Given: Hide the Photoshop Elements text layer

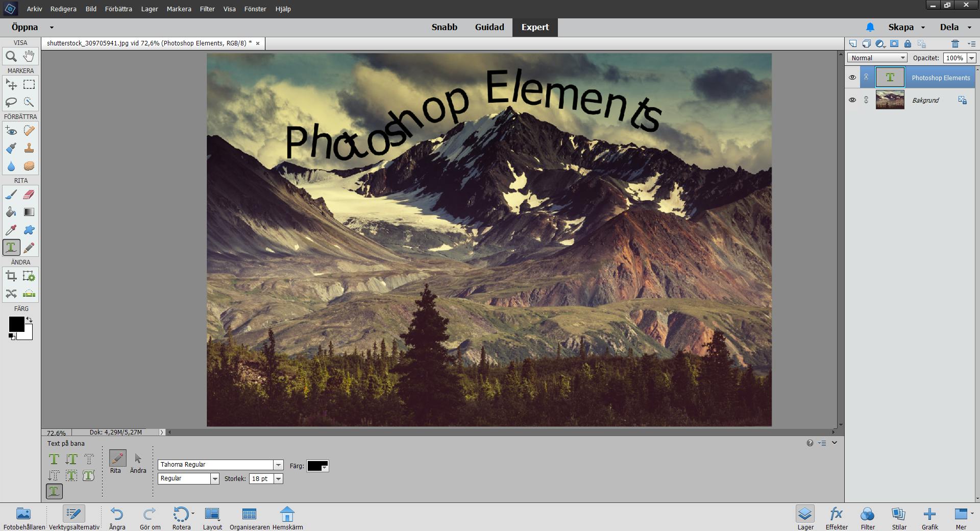Looking at the screenshot, I should pyautogui.click(x=852, y=78).
